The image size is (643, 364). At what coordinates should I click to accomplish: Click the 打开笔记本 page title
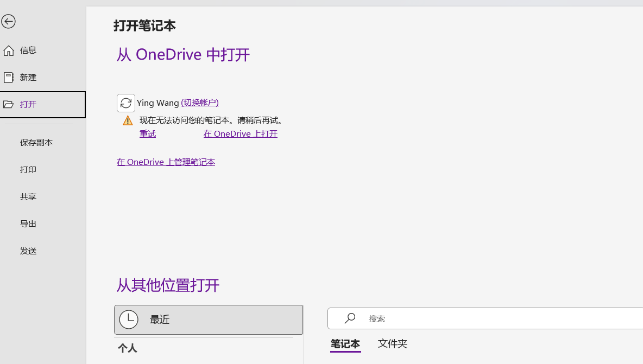coord(144,26)
